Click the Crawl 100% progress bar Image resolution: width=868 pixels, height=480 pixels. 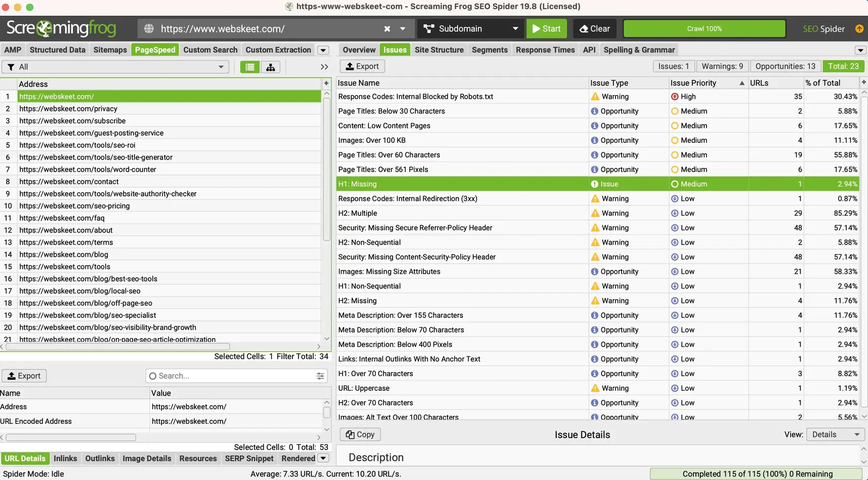pos(705,29)
